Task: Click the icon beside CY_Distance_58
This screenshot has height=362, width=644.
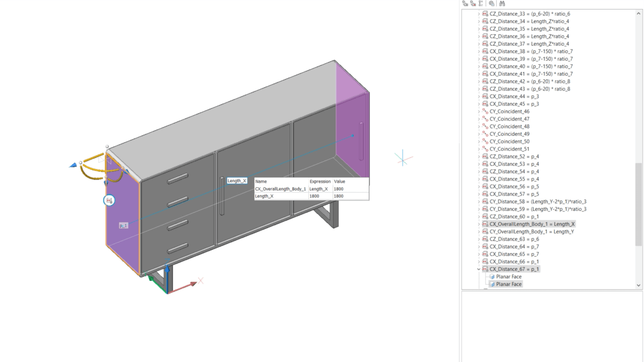Action: click(485, 201)
